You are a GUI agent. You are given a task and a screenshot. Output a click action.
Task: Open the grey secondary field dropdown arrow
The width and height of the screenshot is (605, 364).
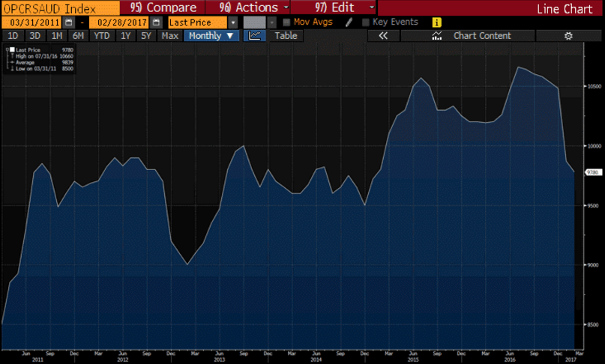272,22
